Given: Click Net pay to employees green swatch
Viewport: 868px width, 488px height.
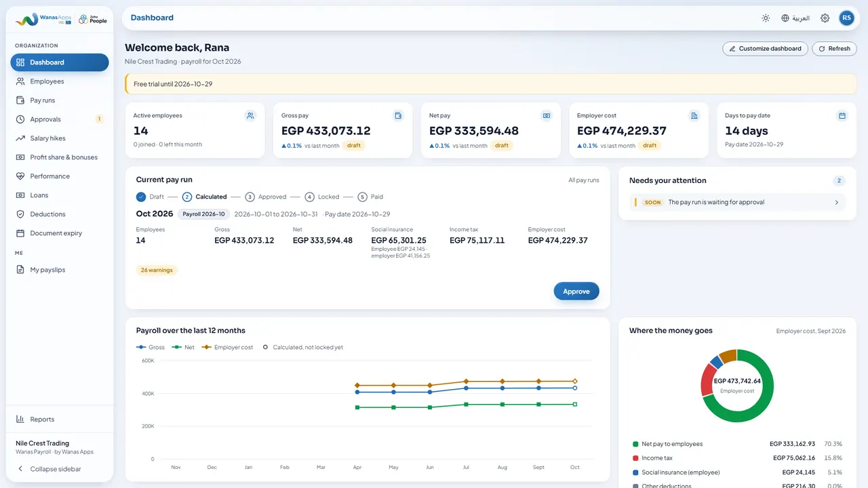Looking at the screenshot, I should click(635, 444).
